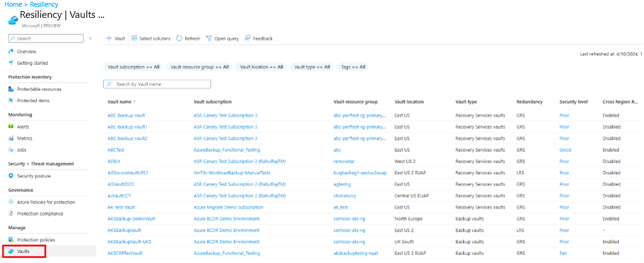
Task: Select Central US EUAP location cell
Action: coord(413,196)
